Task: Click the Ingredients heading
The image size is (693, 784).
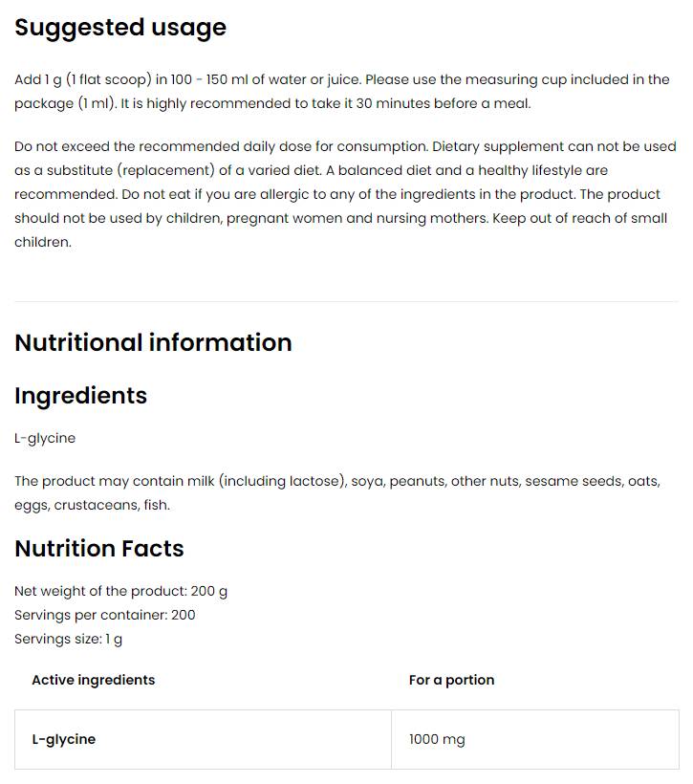Action: pyautogui.click(x=80, y=396)
